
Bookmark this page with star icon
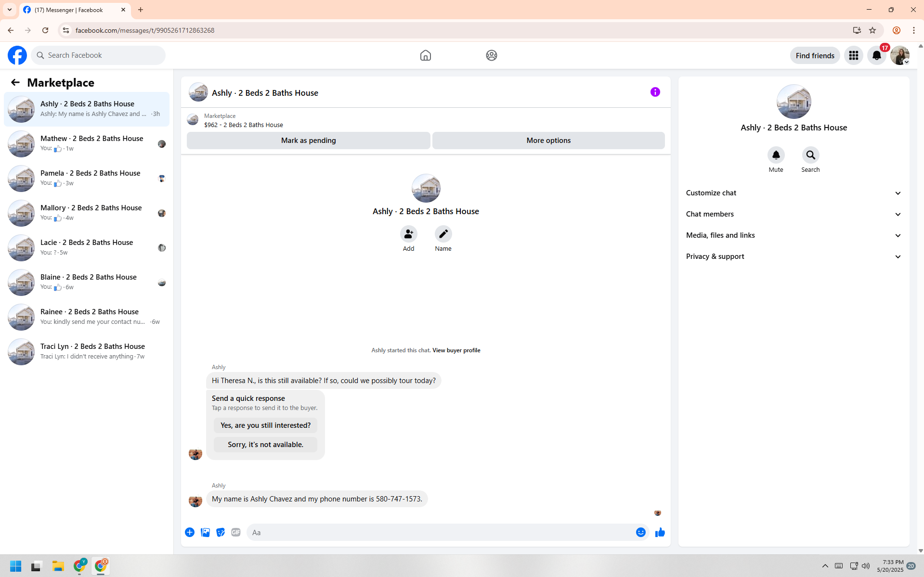(x=872, y=30)
